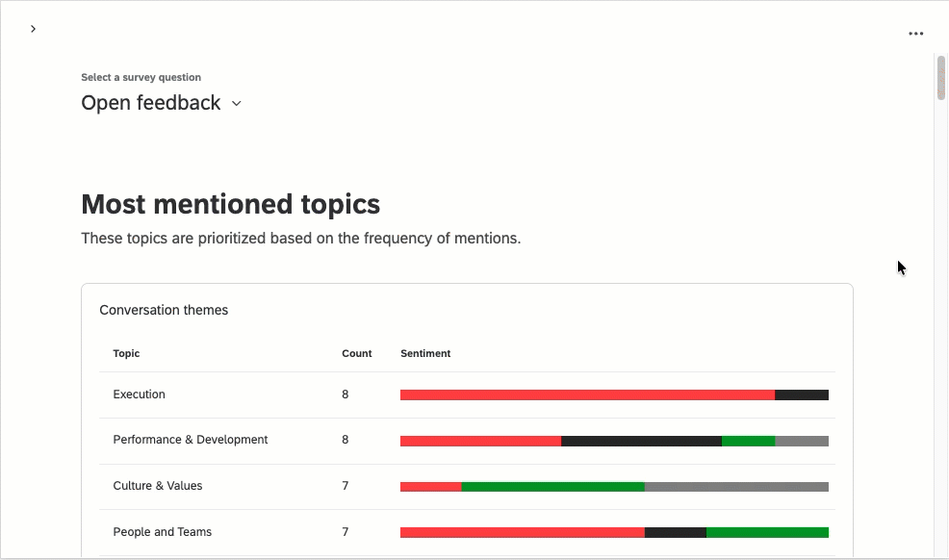This screenshot has height=560, width=949.
Task: Click the vertical scrollbar thumb
Action: click(940, 78)
